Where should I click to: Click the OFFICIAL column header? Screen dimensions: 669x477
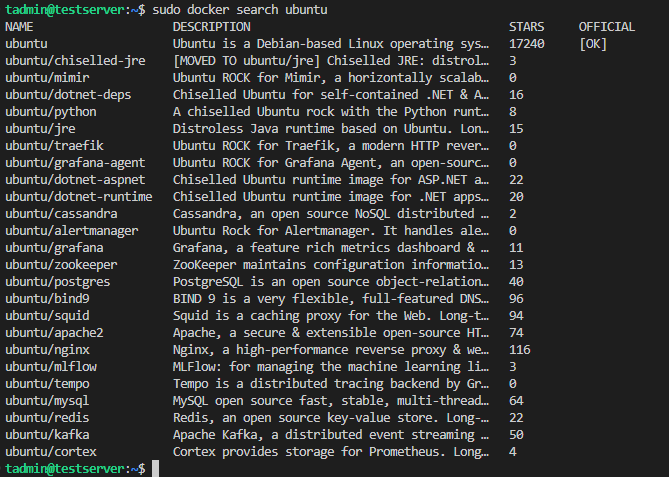pos(607,27)
